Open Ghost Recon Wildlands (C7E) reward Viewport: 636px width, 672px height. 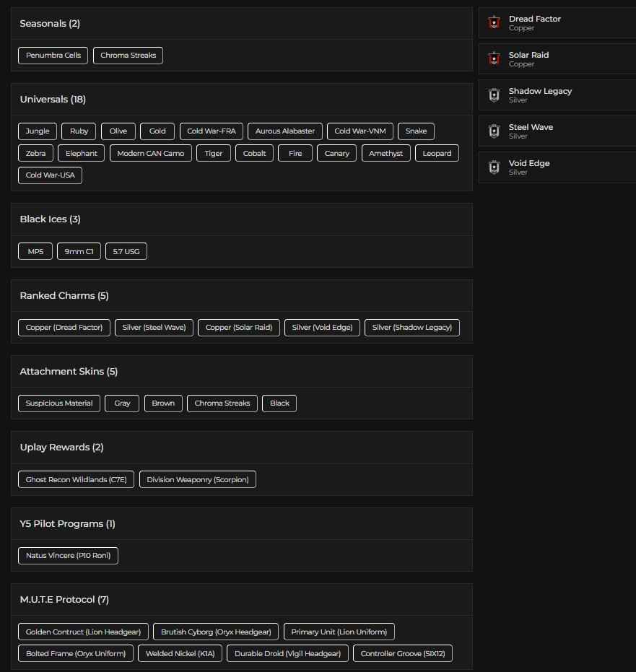click(x=75, y=479)
